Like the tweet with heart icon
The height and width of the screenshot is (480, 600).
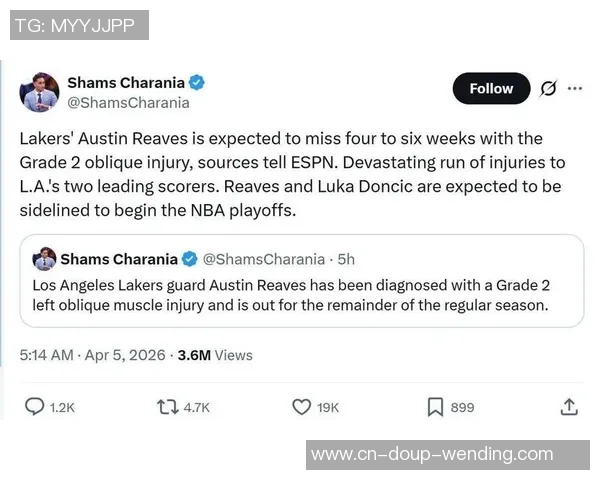(x=301, y=407)
